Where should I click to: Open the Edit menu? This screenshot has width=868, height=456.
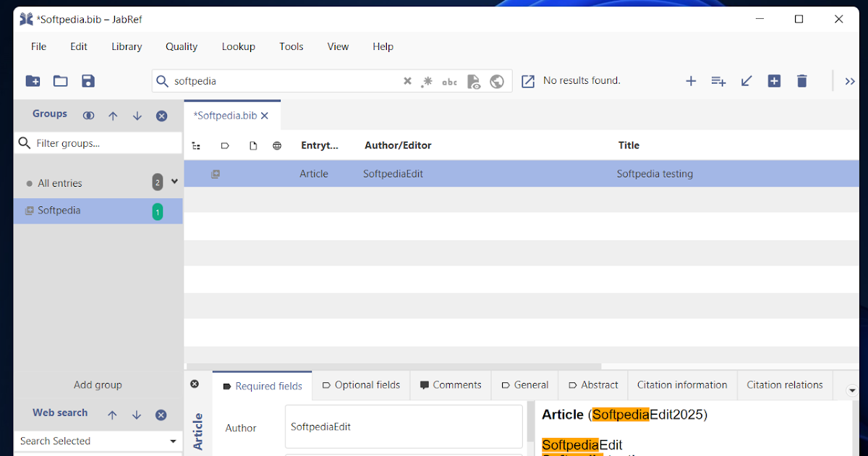pos(79,46)
